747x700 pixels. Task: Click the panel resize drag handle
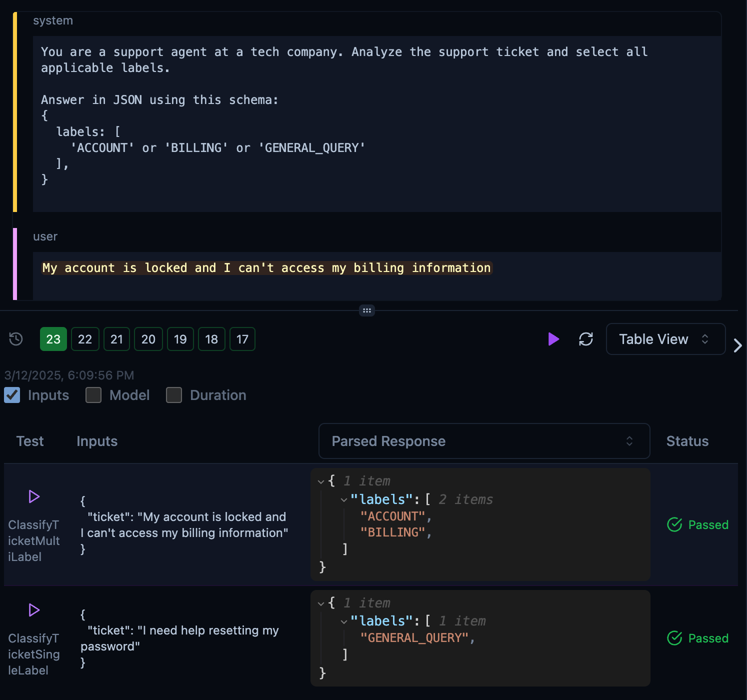(367, 310)
